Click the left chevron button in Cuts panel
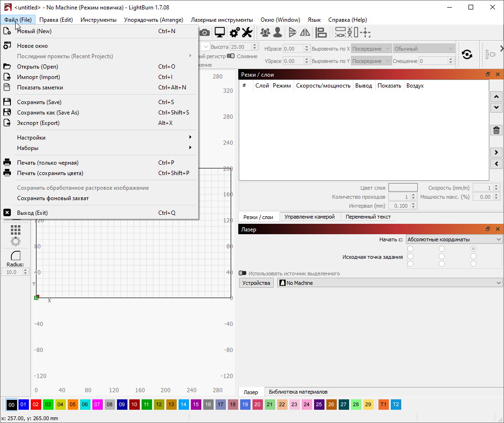The width and height of the screenshot is (504, 423). tap(496, 164)
